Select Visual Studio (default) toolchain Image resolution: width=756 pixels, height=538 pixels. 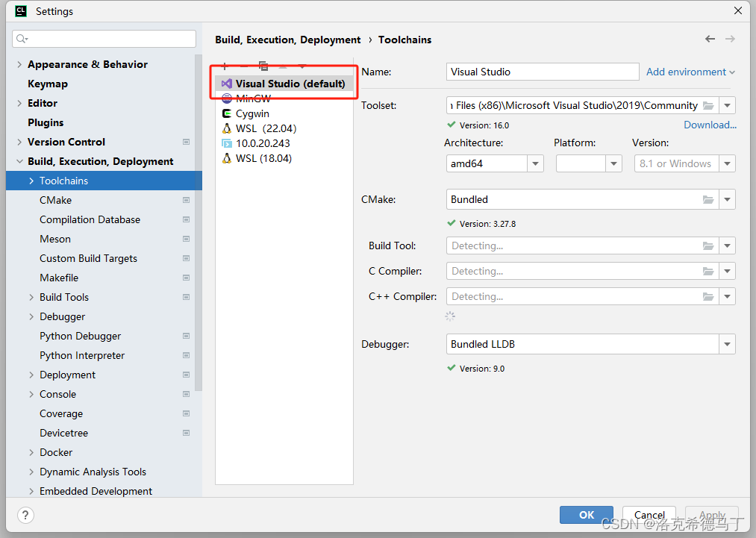click(284, 84)
